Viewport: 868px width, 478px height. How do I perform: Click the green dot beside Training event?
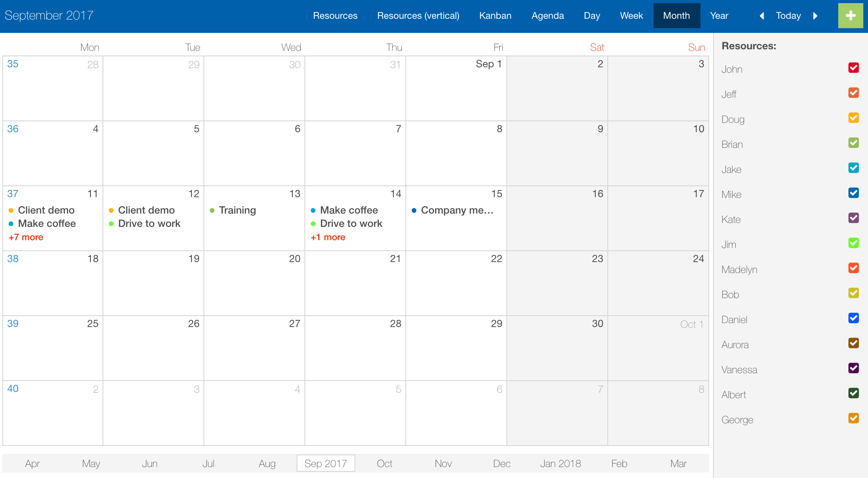pos(212,210)
